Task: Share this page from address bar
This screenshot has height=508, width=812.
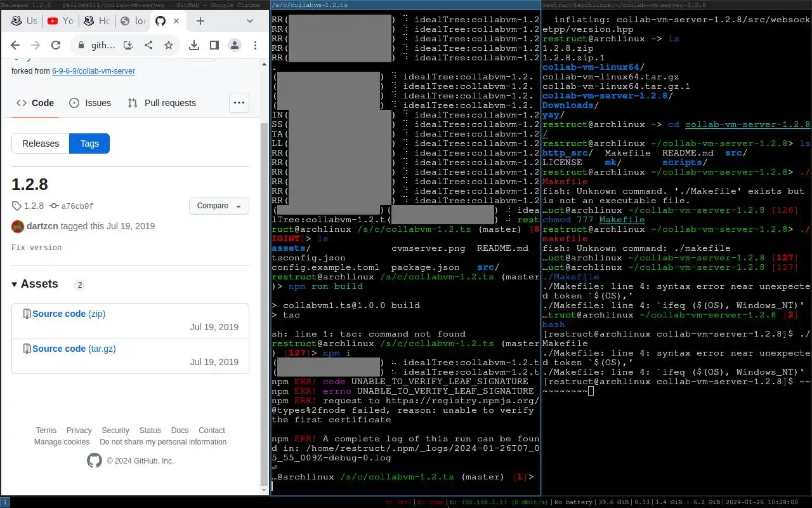Action: pyautogui.click(x=148, y=45)
